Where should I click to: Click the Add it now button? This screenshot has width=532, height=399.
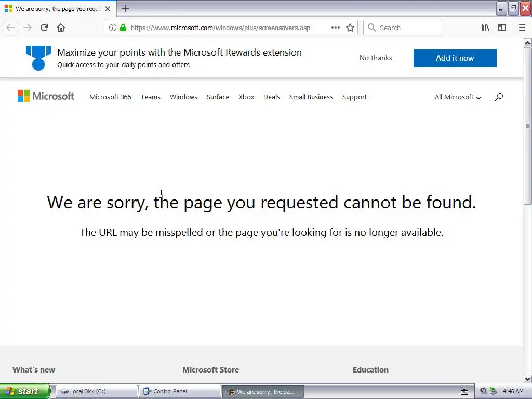point(455,58)
